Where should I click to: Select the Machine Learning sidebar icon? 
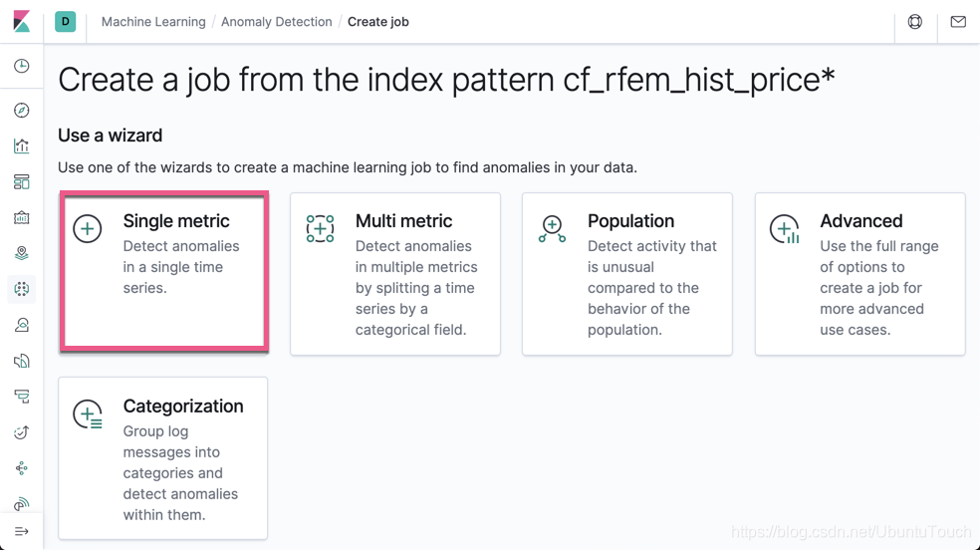[x=21, y=289]
